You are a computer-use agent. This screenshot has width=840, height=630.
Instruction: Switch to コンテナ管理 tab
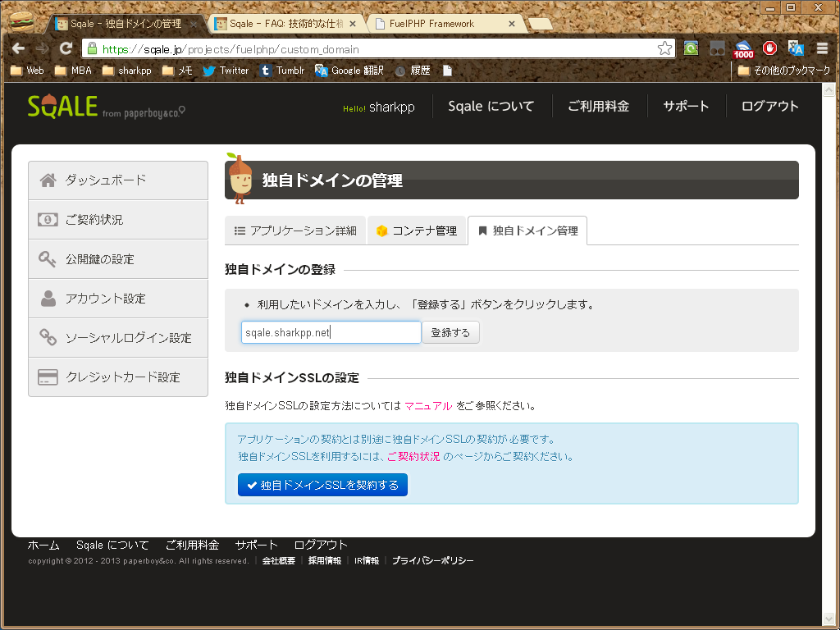(417, 231)
